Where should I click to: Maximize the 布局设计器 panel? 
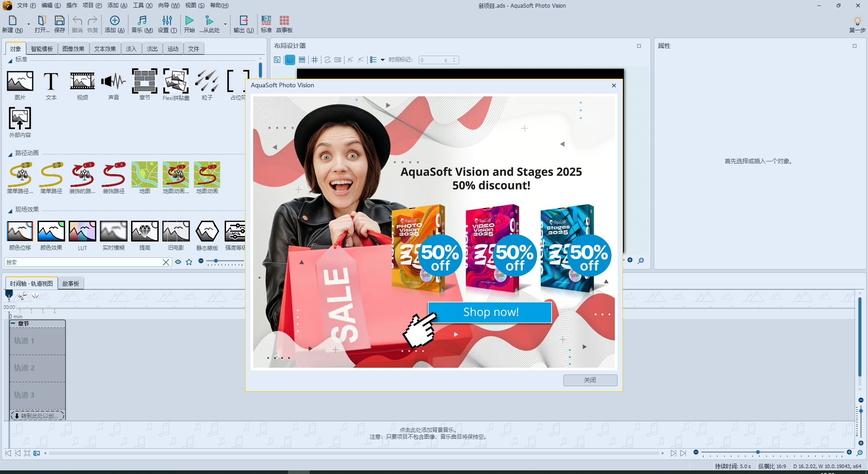point(639,46)
